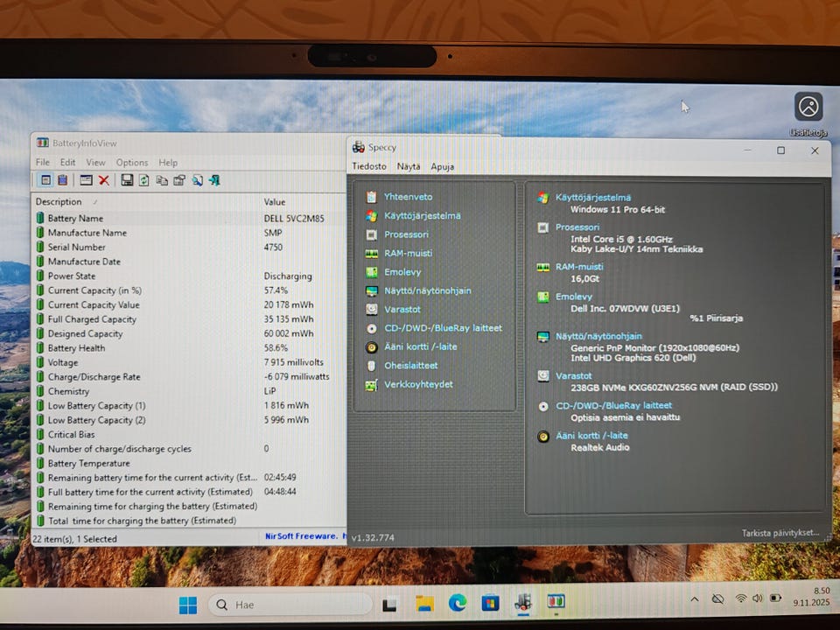Click the disc icon beside sidebar CD-/DWD-/BlueRay laitteet

pos(371,328)
